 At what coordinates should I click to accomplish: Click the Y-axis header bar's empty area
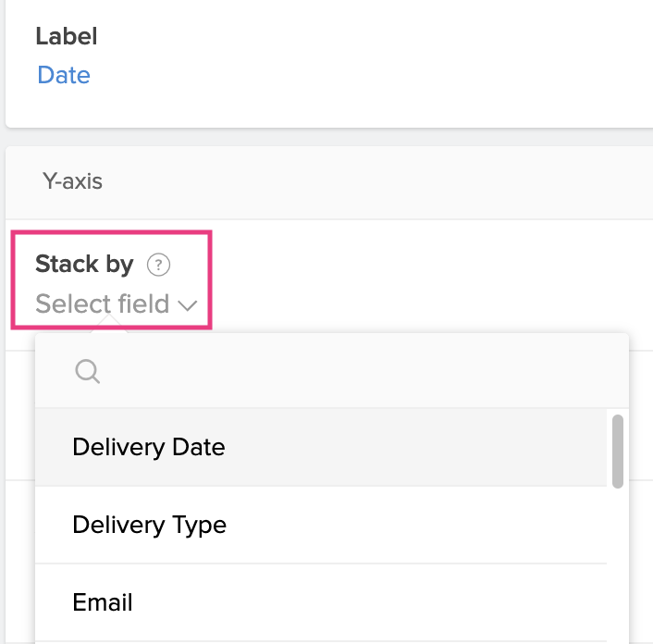(370, 181)
